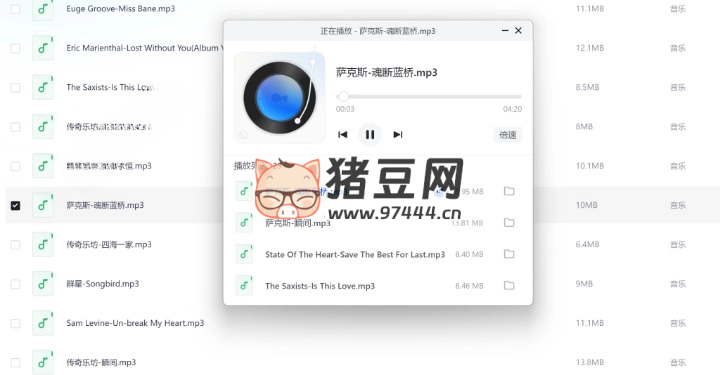This screenshot has height=375, width=720.
Task: Check the box for 传奇乐坊-瞬间.mp3
Action: [15, 363]
